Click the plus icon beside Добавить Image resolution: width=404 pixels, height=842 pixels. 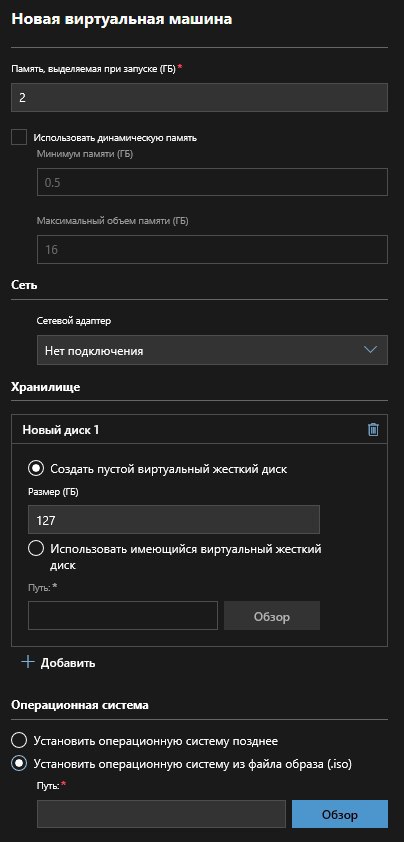point(27,662)
